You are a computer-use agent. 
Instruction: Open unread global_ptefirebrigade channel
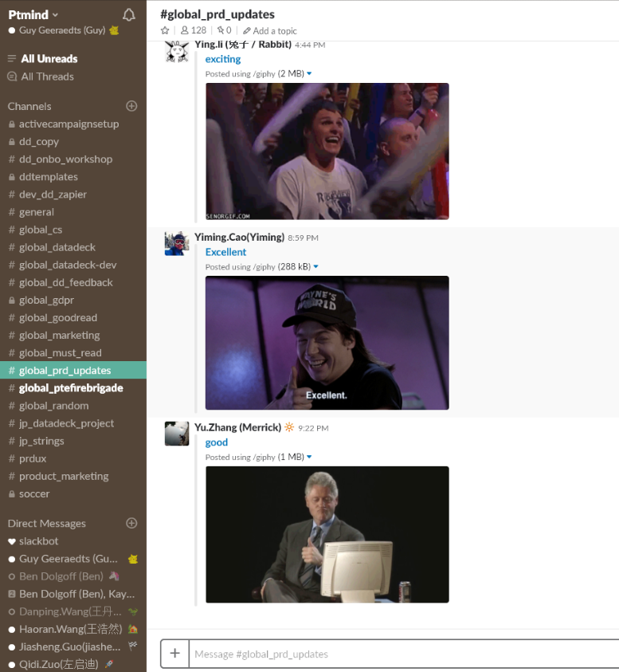pyautogui.click(x=73, y=388)
